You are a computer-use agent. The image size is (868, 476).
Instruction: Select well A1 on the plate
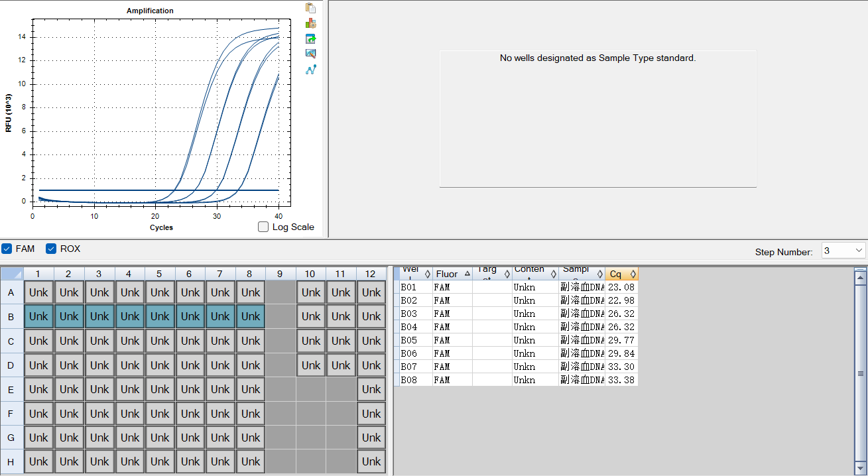(x=38, y=292)
